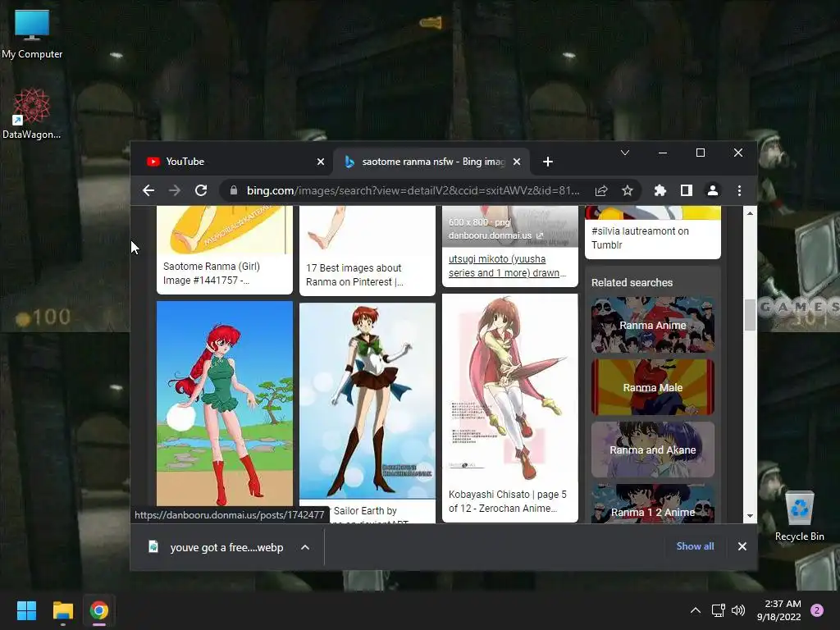Show hidden tray icons chevron
The height and width of the screenshot is (630, 840).
click(696, 610)
